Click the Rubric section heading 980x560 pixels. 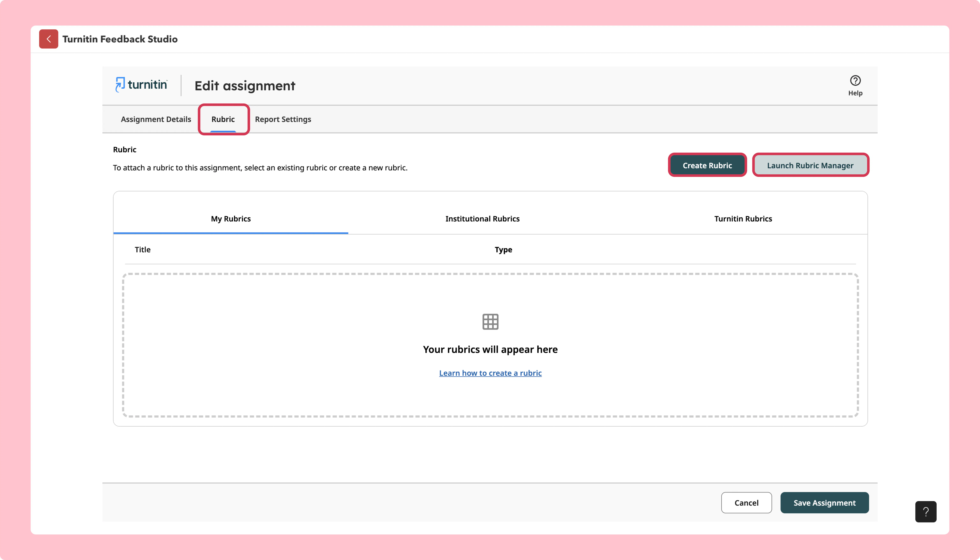pyautogui.click(x=125, y=150)
